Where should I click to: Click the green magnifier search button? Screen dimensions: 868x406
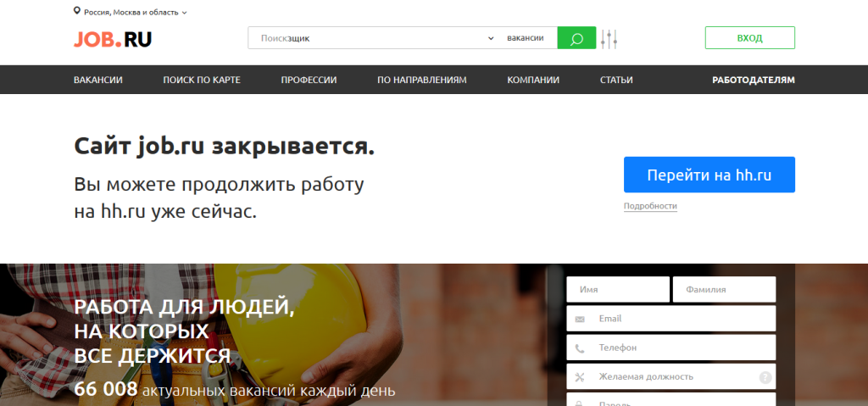576,38
